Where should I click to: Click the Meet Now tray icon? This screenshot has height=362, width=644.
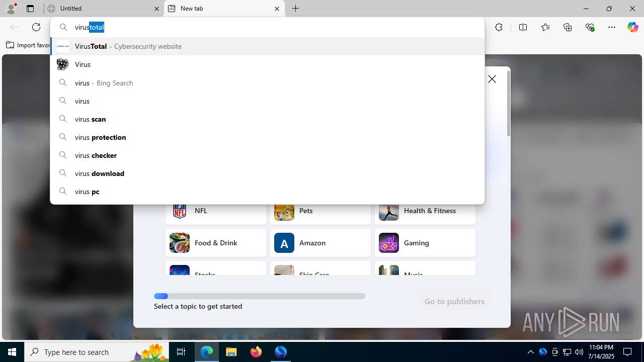point(555,352)
